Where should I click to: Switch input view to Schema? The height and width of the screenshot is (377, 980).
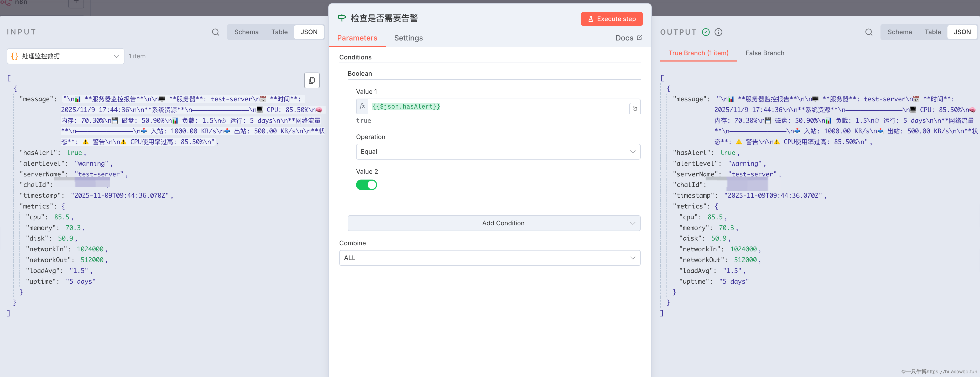(246, 32)
